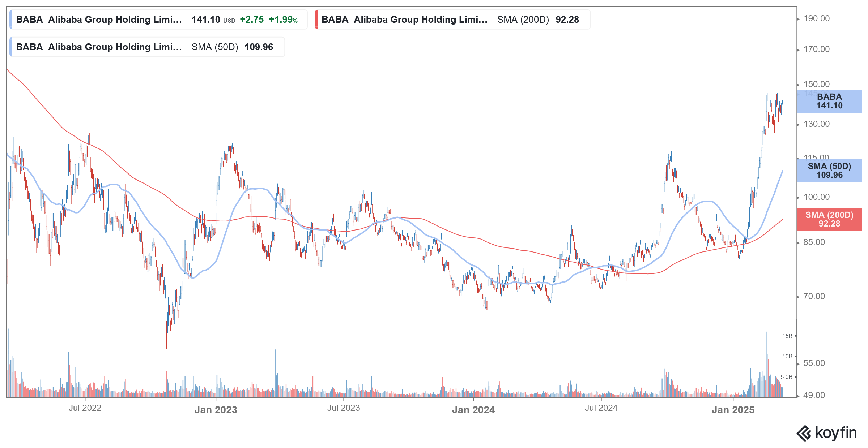Click the 49.00 price axis label
This screenshot has height=448, width=868.
814,395
